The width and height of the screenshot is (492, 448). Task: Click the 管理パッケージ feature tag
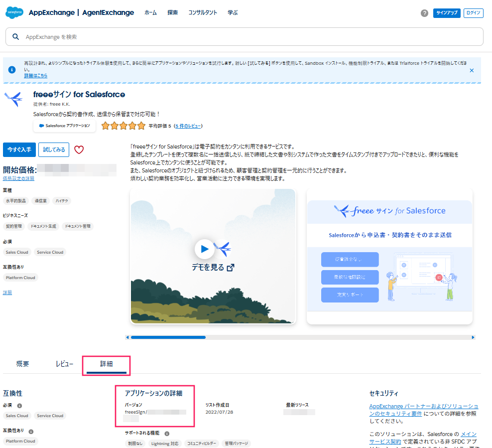pyautogui.click(x=236, y=444)
